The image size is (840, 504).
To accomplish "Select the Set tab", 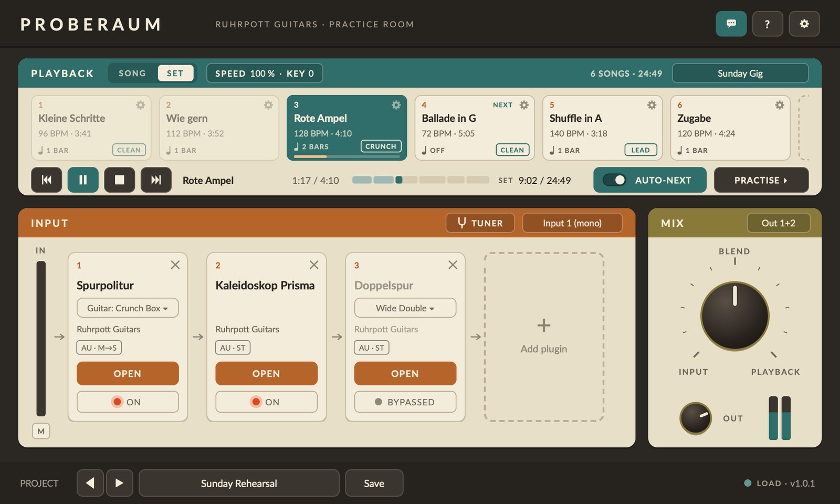I will click(x=175, y=73).
